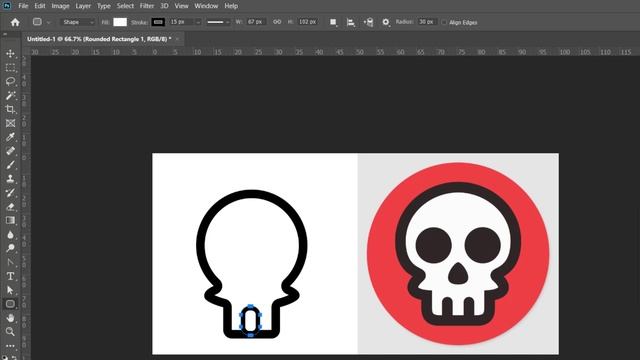Screen dimensions: 640x360
Task: Select the Brush tool
Action: click(x=10, y=164)
